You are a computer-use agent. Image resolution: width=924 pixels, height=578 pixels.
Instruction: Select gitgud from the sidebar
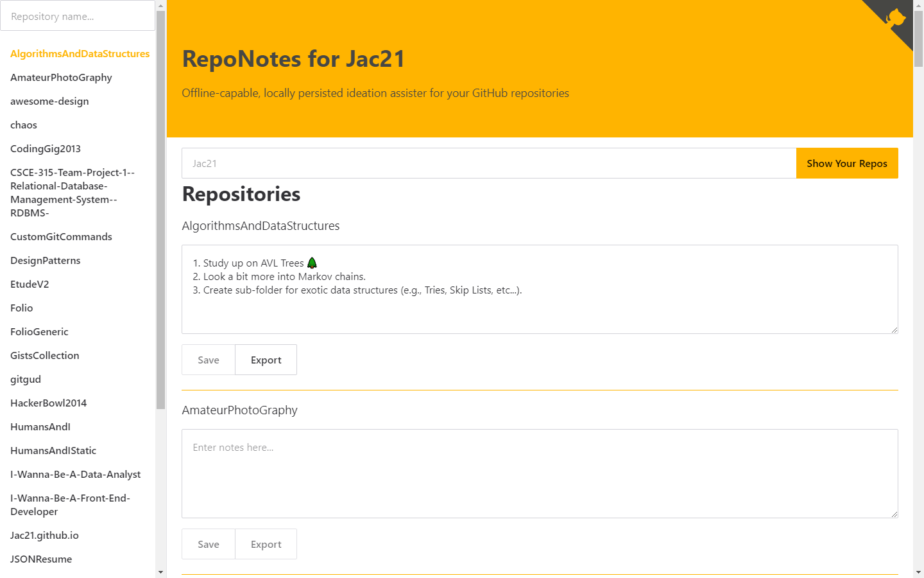pyautogui.click(x=26, y=380)
